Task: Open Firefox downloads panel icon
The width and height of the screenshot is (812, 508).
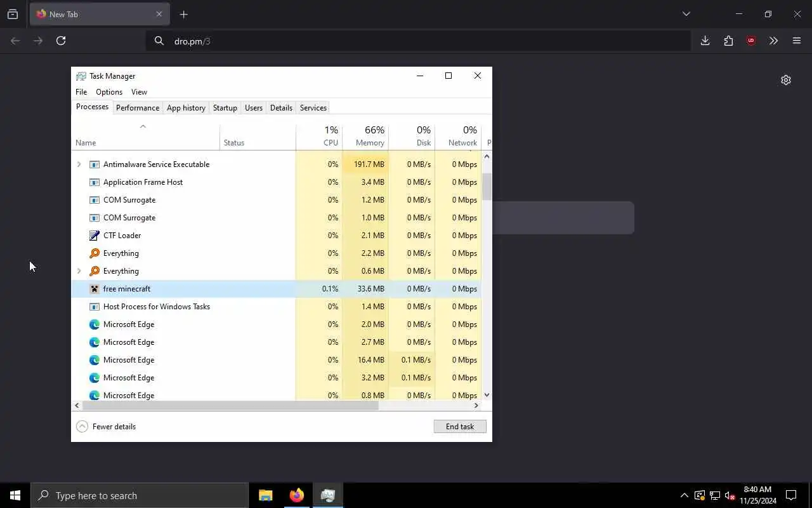Action: pyautogui.click(x=705, y=41)
